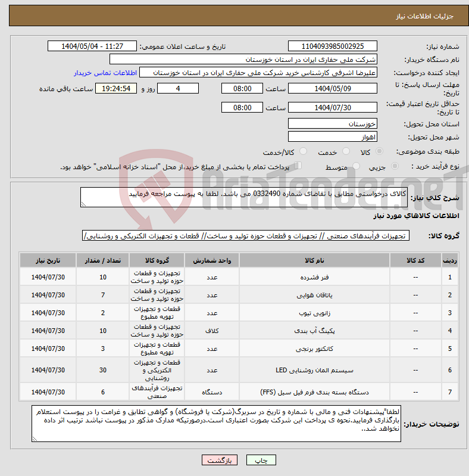Image resolution: width=469 pixels, height=476 pixels.
Task: Select the خدمت radio button
Action: click(x=346, y=151)
